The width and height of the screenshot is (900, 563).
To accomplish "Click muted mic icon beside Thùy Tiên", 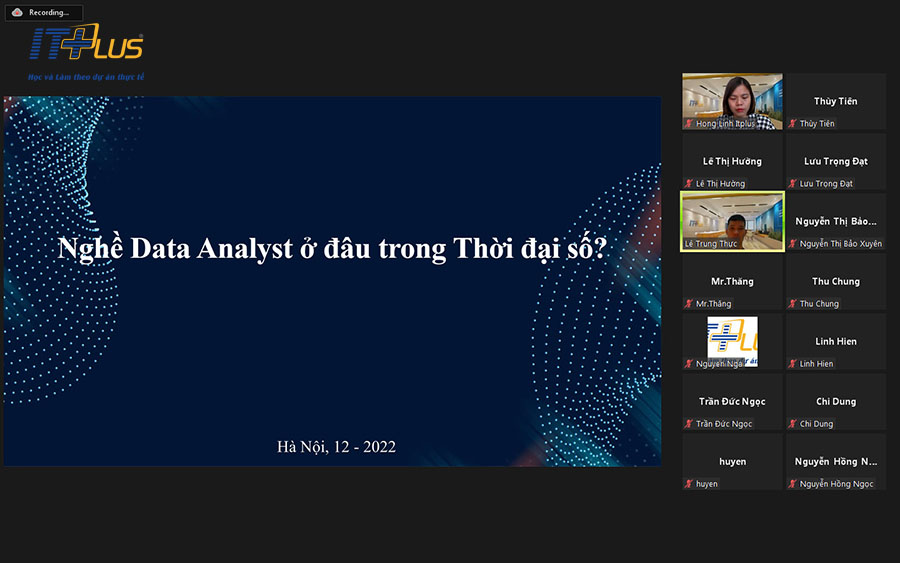I will click(793, 124).
